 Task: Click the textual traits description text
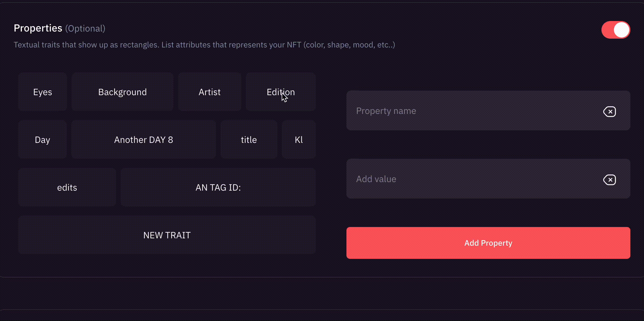204,45
